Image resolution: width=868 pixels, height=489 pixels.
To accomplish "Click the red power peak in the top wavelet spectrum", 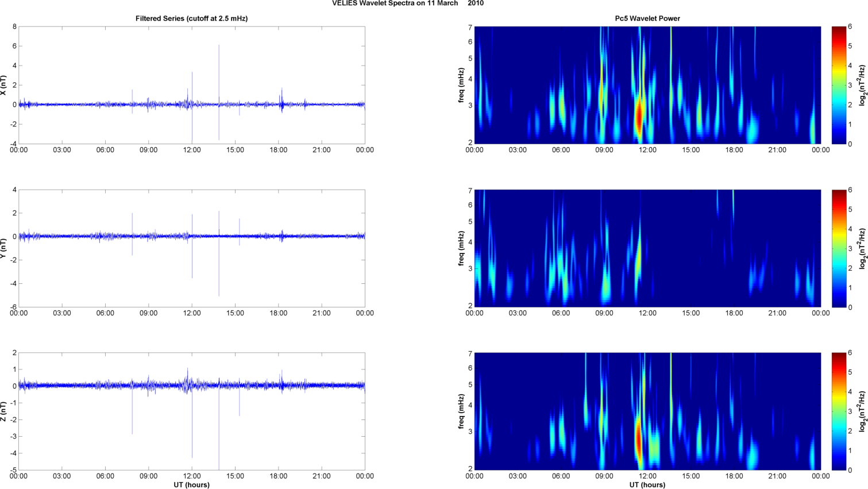I will (639, 118).
